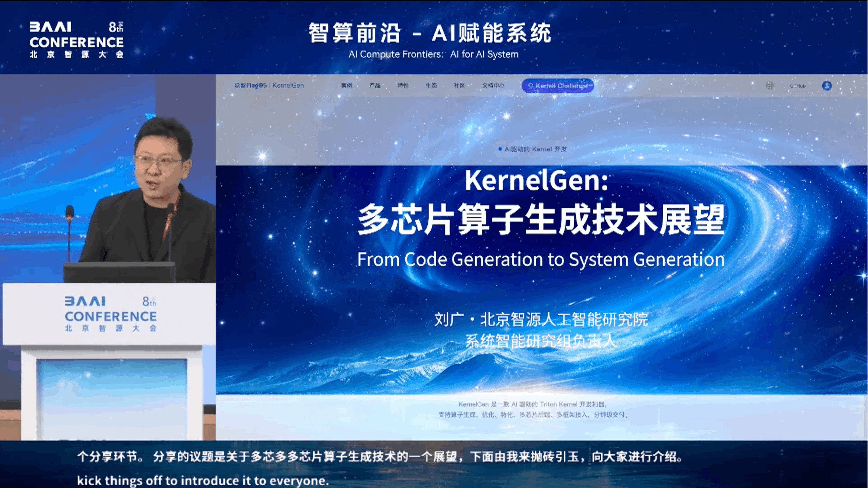Screen dimensions: 868x488
Task: Go to the 生态 navigation item
Action: point(431,86)
